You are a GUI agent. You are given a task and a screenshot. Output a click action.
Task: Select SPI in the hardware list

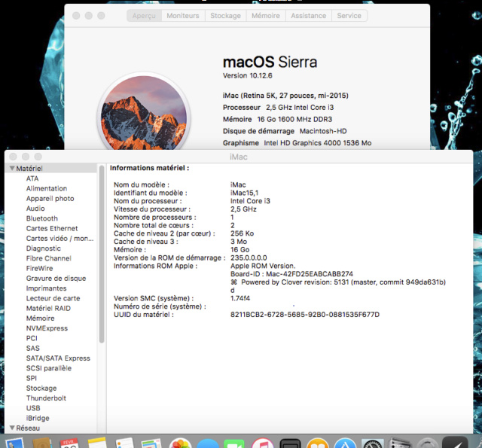(32, 378)
